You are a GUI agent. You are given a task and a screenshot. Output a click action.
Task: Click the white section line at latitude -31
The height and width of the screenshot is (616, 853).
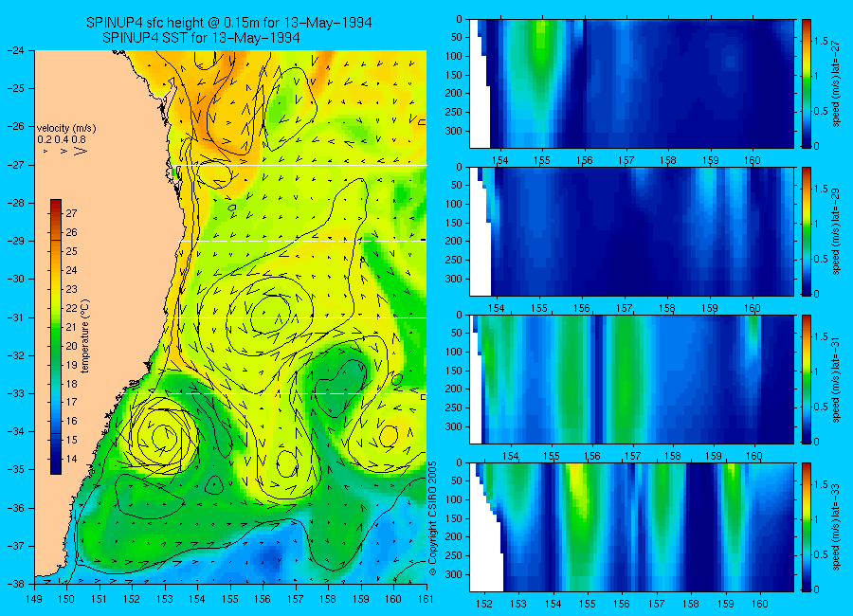click(x=295, y=317)
